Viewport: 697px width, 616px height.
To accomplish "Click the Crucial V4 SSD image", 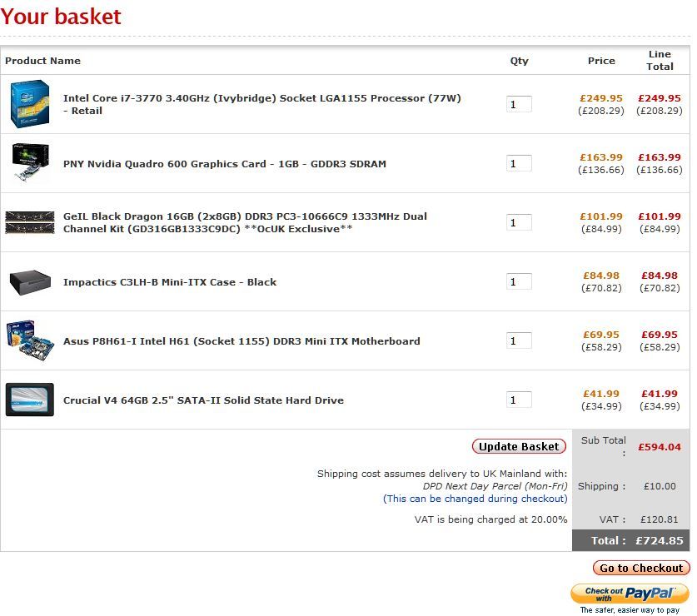I will click(x=30, y=400).
